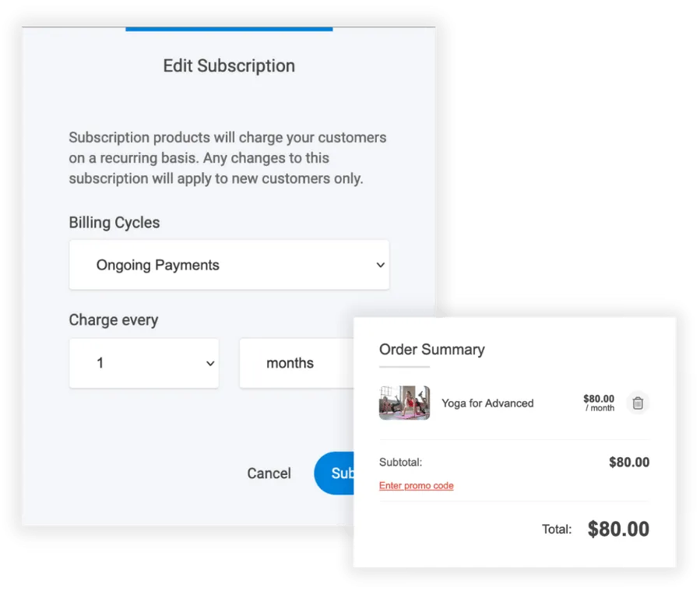Open the months unit dropdown
The height and width of the screenshot is (595, 700).
click(x=311, y=363)
